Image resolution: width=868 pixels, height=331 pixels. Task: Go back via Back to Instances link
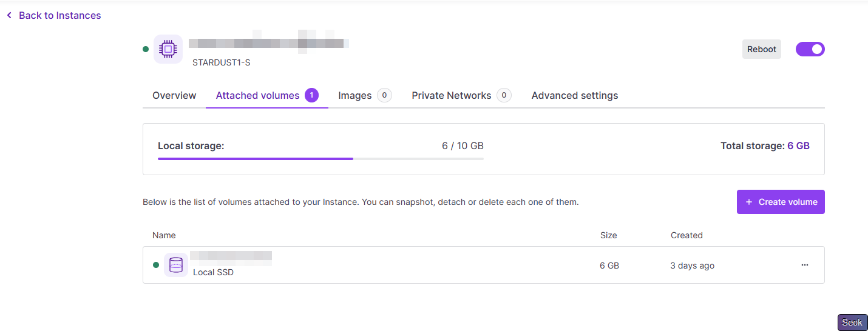click(59, 15)
